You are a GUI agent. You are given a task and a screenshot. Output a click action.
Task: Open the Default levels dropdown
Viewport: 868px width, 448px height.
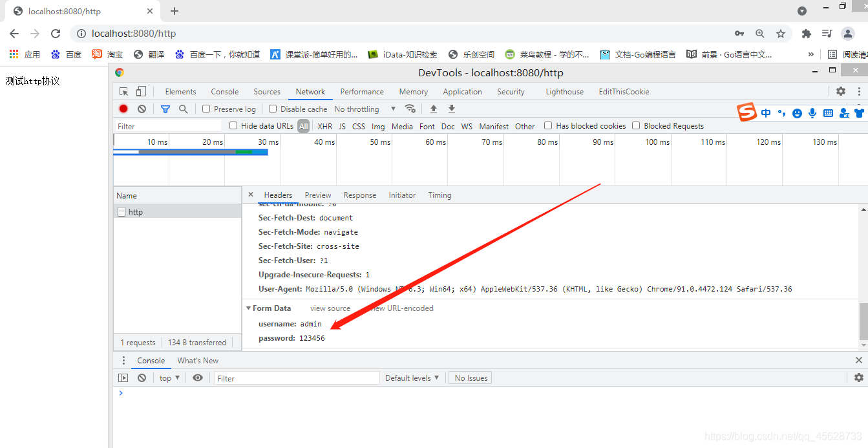point(412,378)
